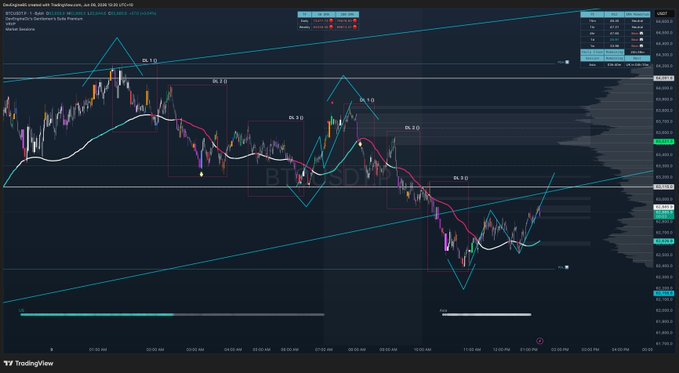Click the previous day high marker icon
This screenshot has width=679, height=373.
pyautogui.click(x=567, y=62)
